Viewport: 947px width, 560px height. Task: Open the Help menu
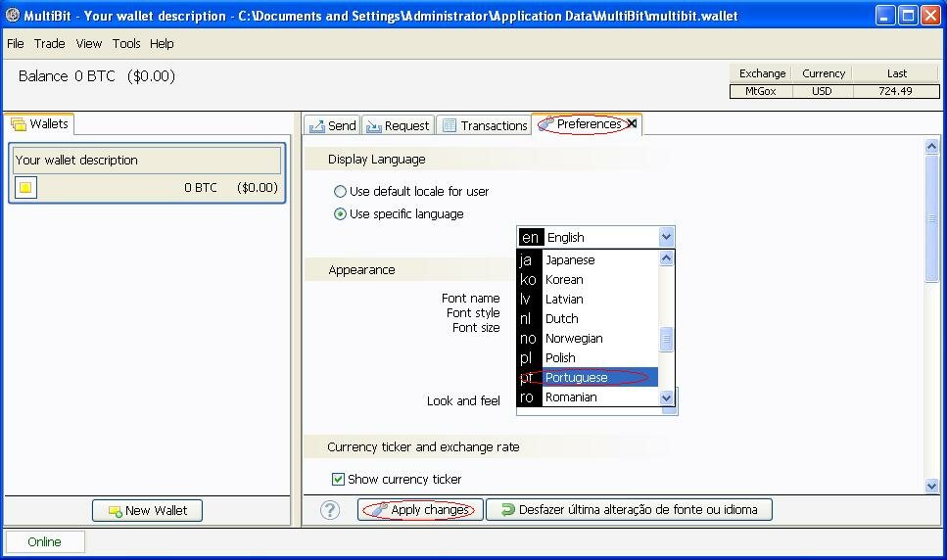[x=162, y=43]
